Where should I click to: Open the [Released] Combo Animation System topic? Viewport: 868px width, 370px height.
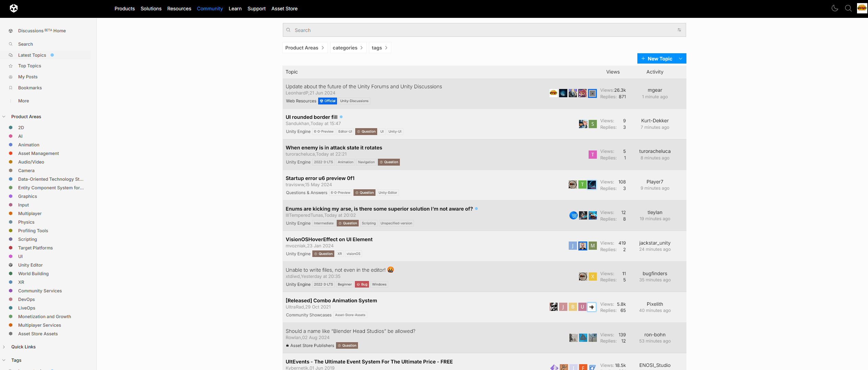pos(331,301)
